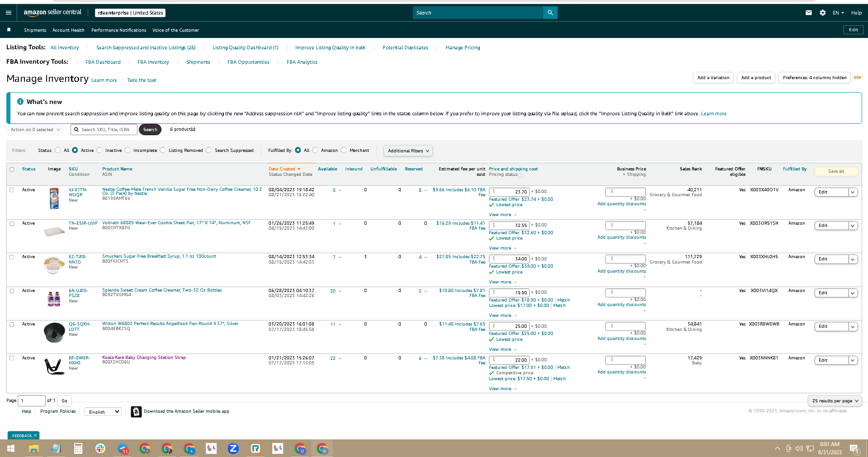
Task: Open the orange R app in taskbar
Action: pyautogui.click(x=256, y=448)
